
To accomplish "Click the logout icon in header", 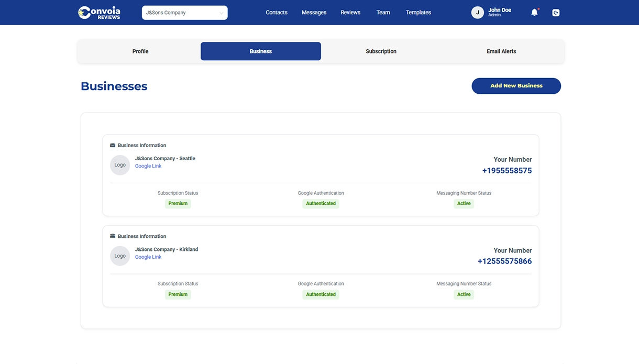I will (x=556, y=13).
